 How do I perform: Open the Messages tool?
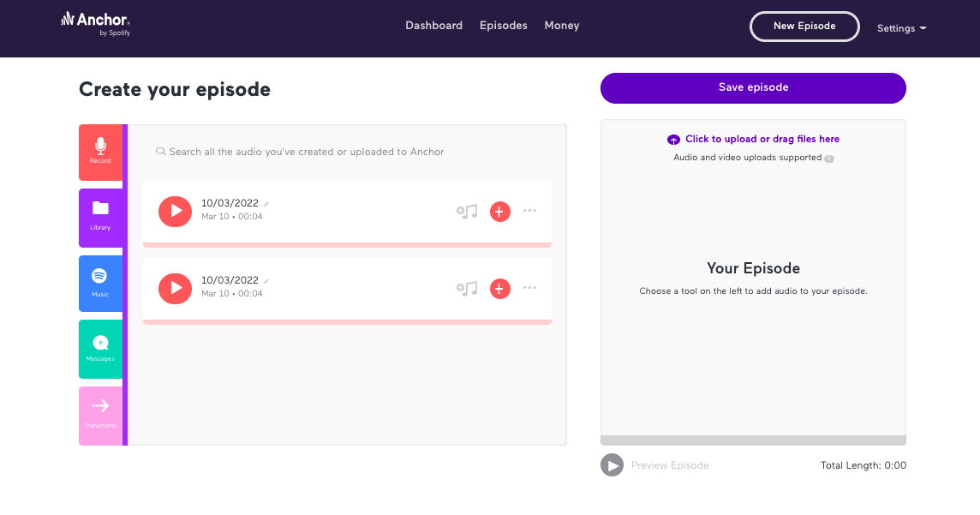click(x=100, y=348)
